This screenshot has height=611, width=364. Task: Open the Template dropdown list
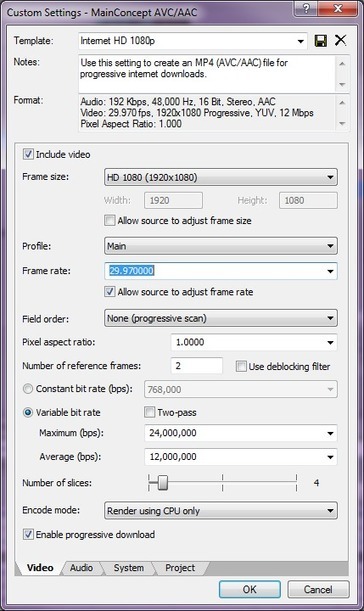click(x=300, y=41)
